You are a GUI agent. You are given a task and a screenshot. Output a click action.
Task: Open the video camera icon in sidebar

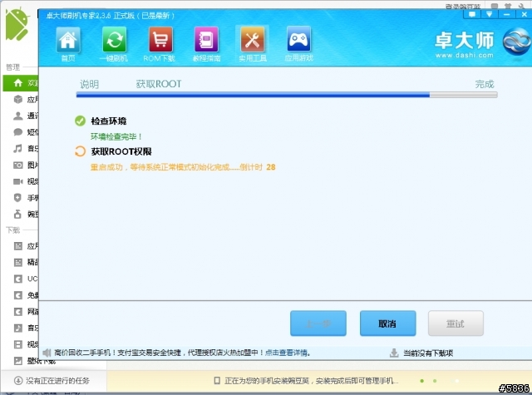pyautogui.click(x=17, y=181)
